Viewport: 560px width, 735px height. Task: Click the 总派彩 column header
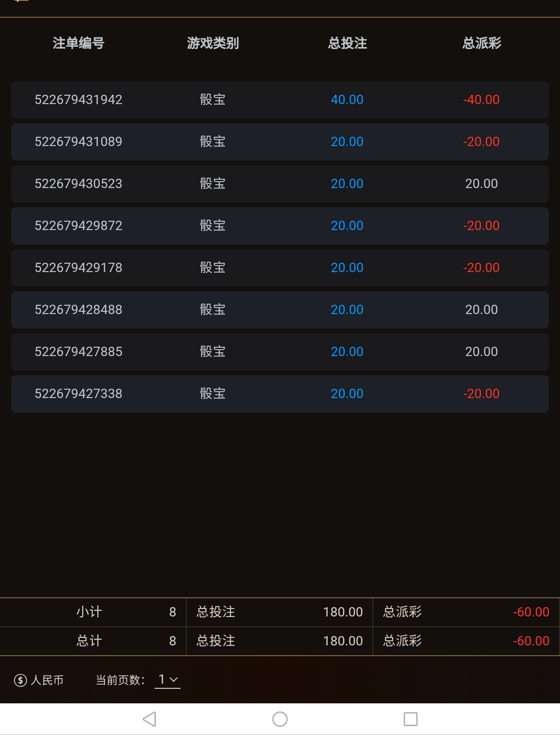coord(482,43)
